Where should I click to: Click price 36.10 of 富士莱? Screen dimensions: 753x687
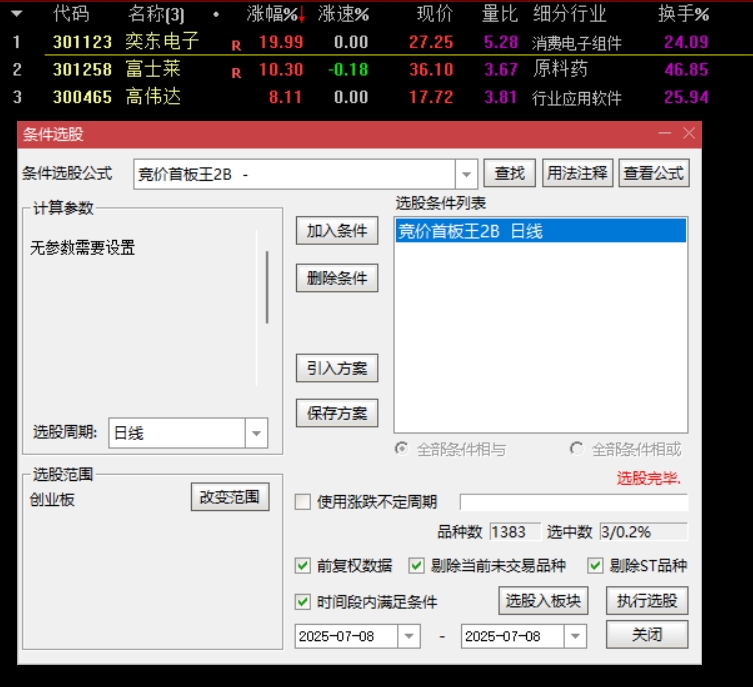[431, 70]
